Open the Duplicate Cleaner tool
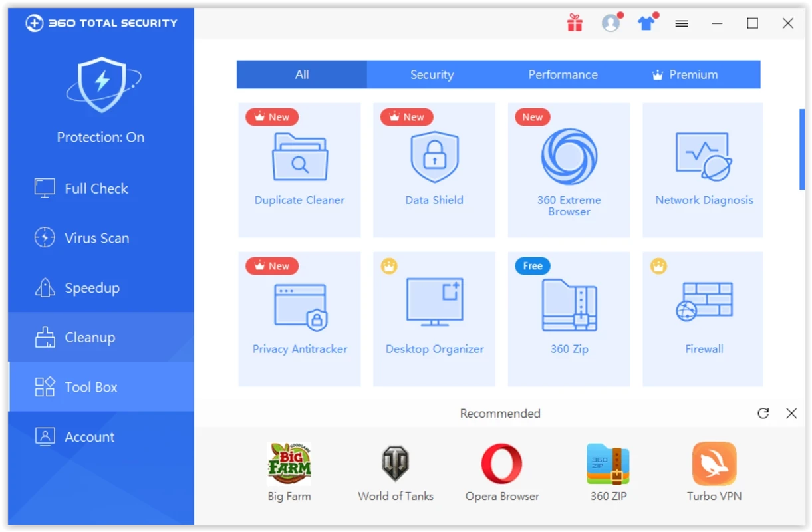Viewport: 812px width, 532px height. click(x=299, y=170)
